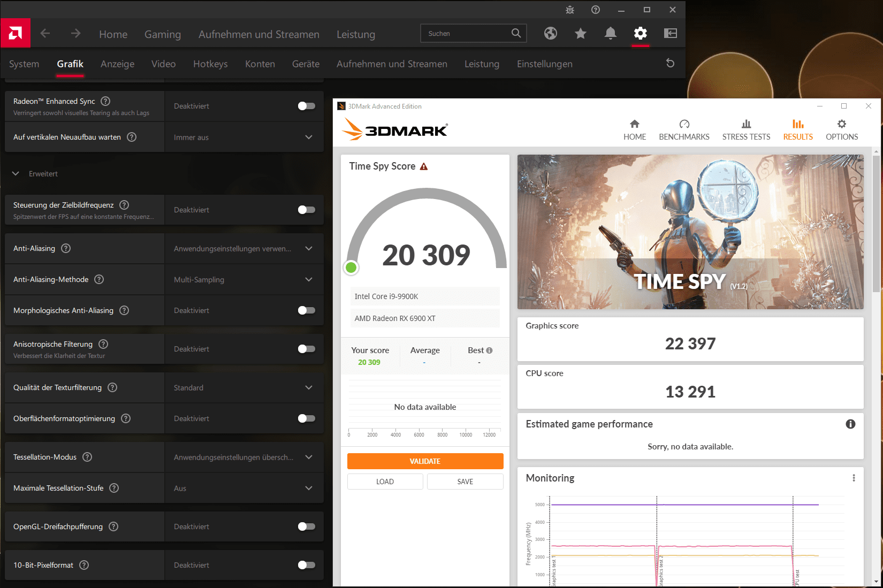Toggle OpenGL-Dreifachpufferung switch
Viewport: 883px width, 588px height.
tap(307, 526)
